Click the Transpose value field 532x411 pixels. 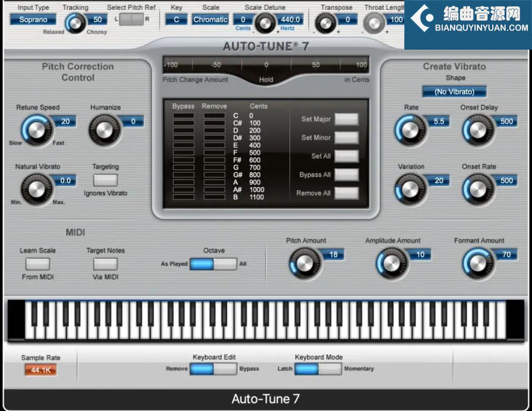[x=347, y=19]
